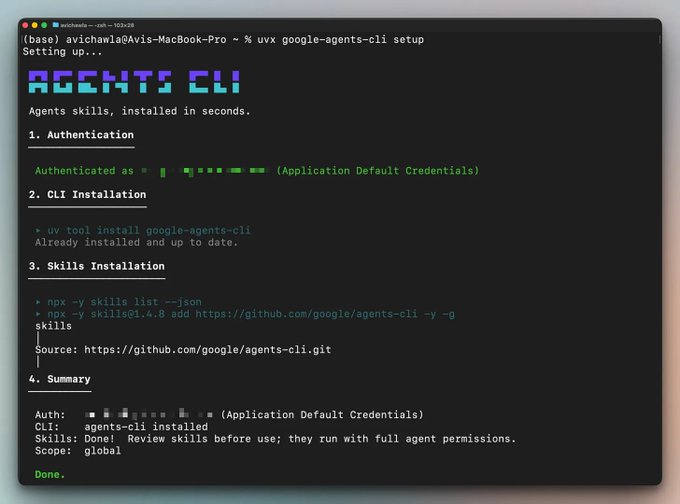Click the green Done. text
The width and height of the screenshot is (680, 504).
50,475
